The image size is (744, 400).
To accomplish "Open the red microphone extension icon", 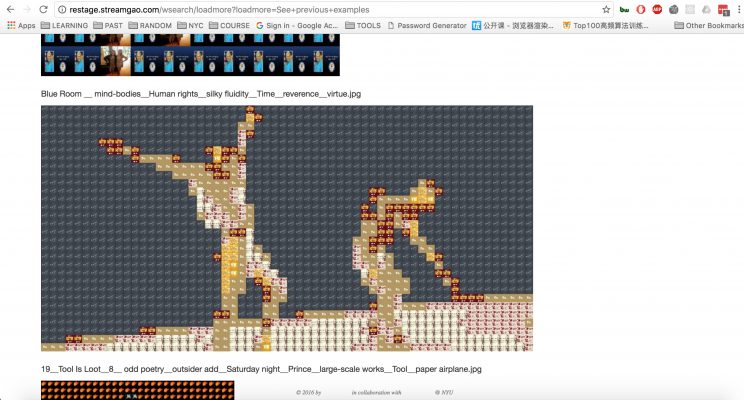I will [641, 9].
